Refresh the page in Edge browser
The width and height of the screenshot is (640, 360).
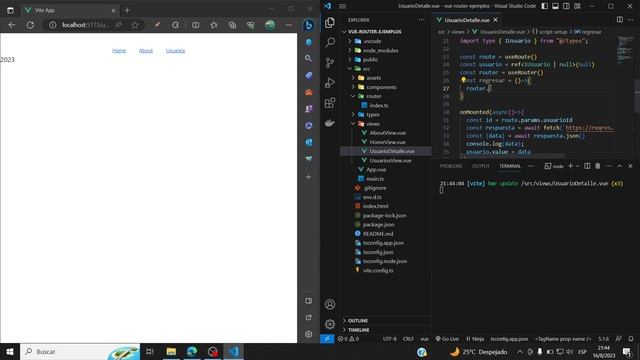pos(30,25)
